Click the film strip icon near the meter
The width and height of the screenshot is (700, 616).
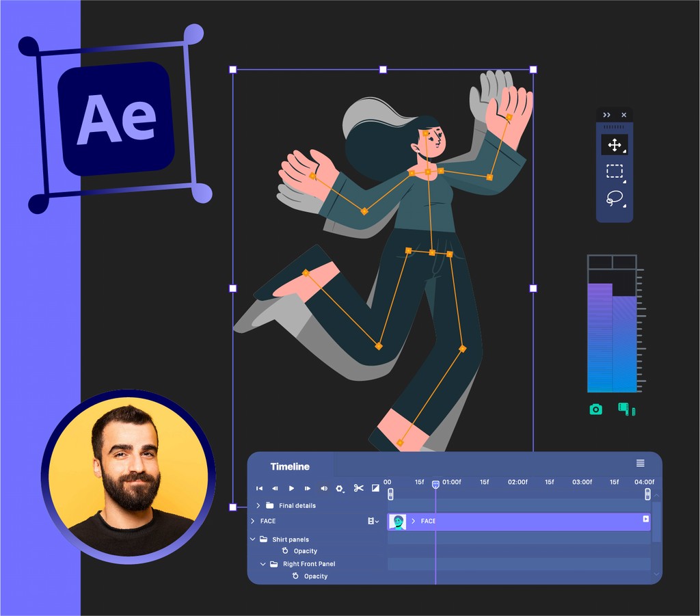[x=626, y=408]
